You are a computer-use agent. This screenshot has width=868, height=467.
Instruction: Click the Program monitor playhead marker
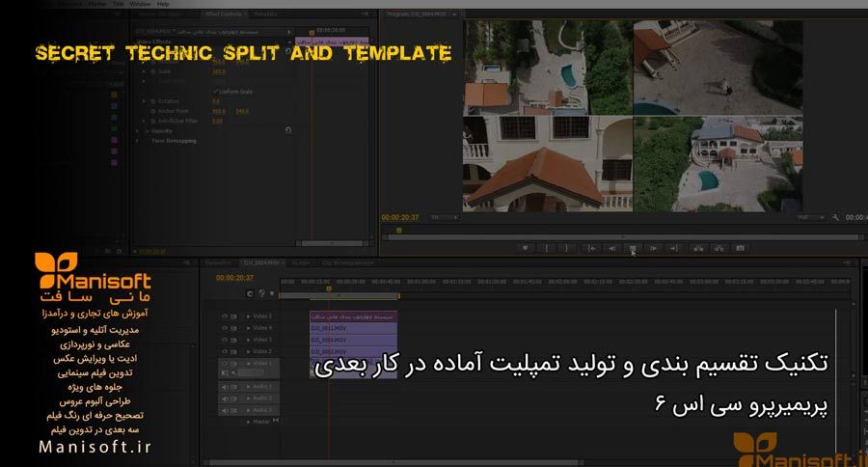(x=398, y=230)
